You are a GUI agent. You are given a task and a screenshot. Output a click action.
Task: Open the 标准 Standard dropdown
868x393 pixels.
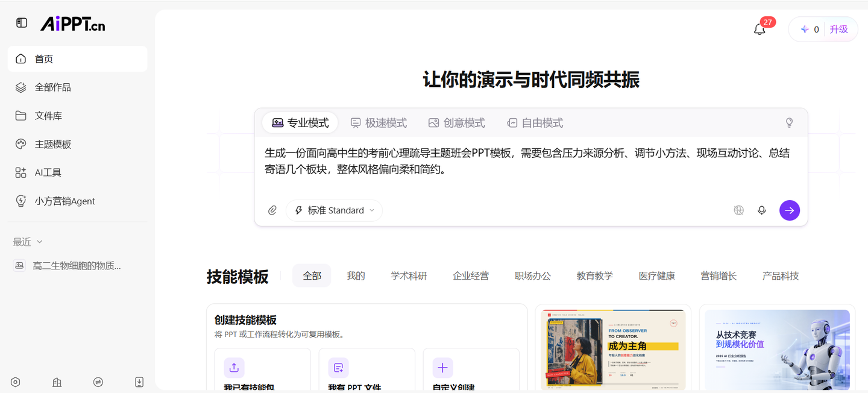click(335, 210)
